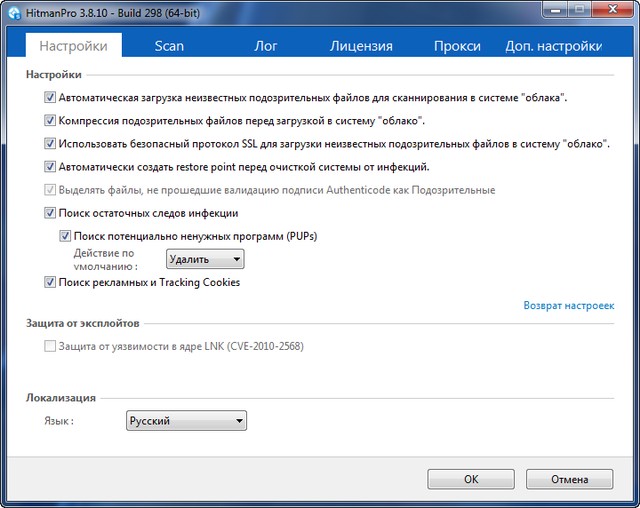Select the Настройки tab

point(73,46)
